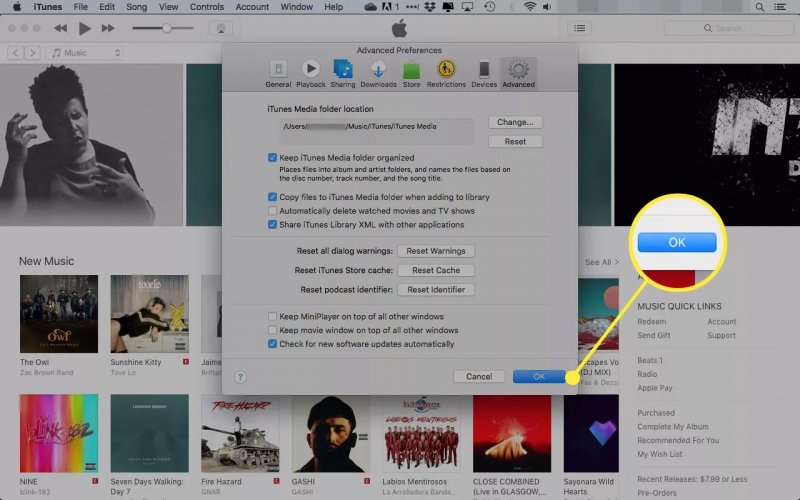Select the Advanced preferences tab
Screen dimensions: 800x500
click(518, 74)
